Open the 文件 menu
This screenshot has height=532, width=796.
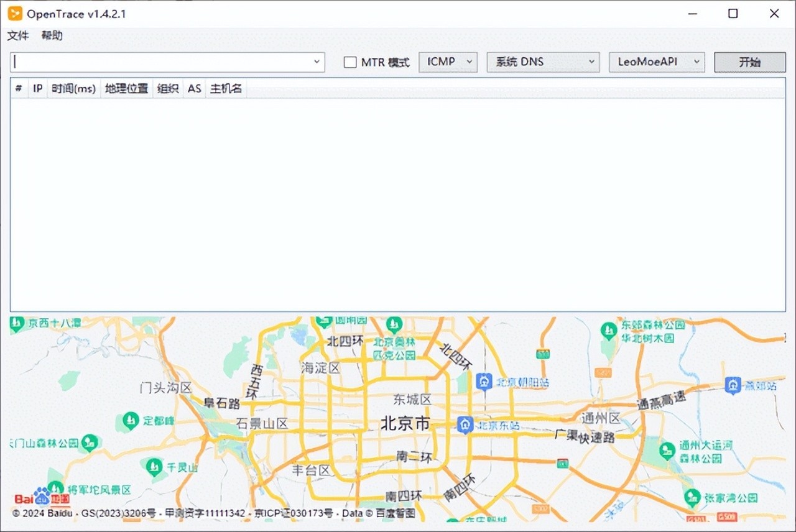[18, 35]
